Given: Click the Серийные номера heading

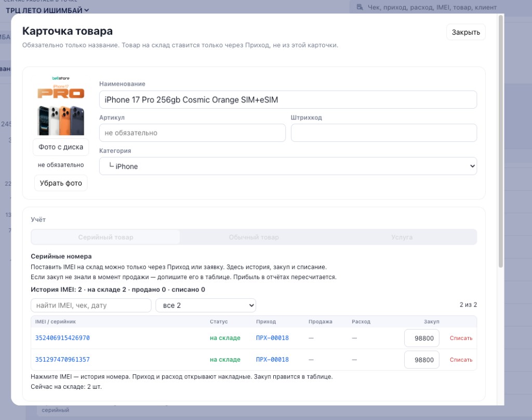Looking at the screenshot, I should coord(61,256).
